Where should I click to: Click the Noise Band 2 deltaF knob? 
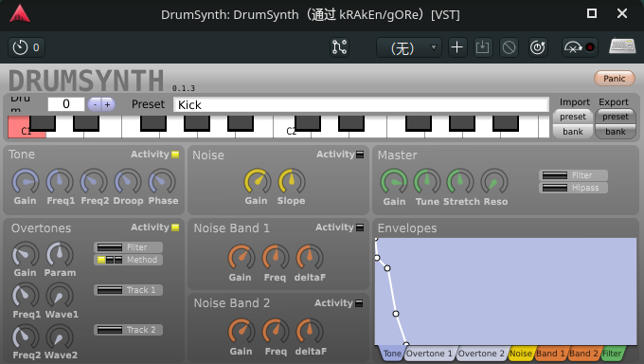[310, 332]
